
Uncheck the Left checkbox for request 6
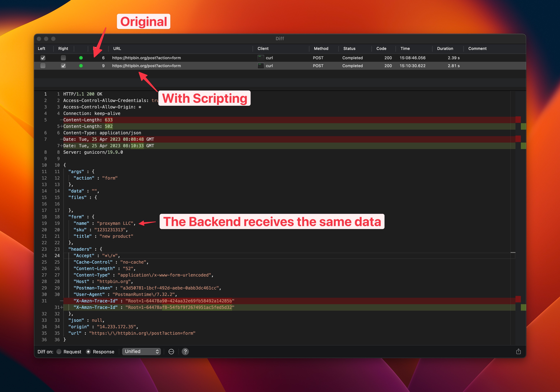point(43,58)
